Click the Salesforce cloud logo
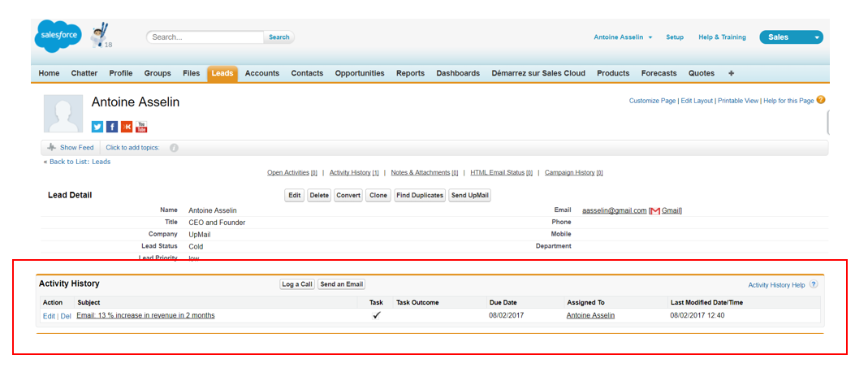 (x=58, y=36)
